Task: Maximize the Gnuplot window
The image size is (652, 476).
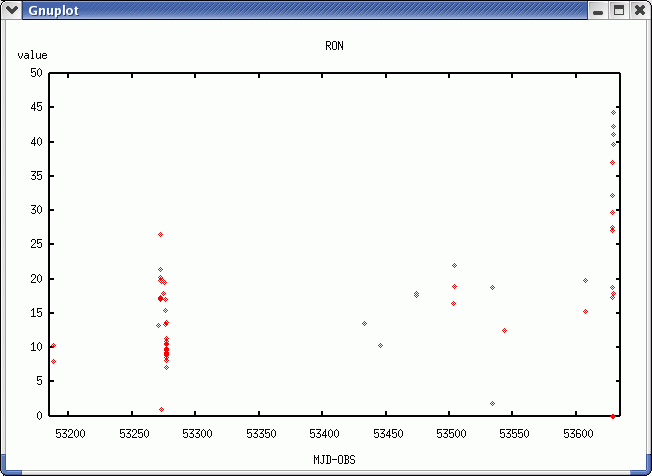Action: click(618, 10)
